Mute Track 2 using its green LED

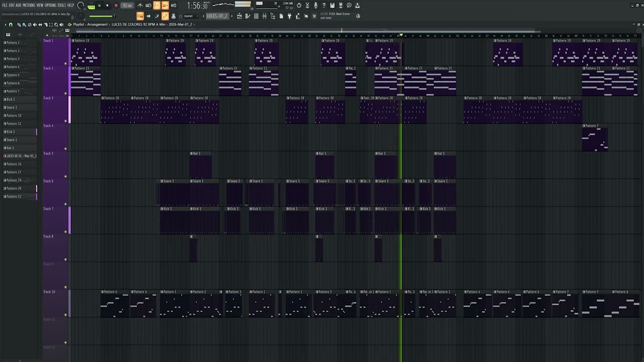pyautogui.click(x=65, y=93)
